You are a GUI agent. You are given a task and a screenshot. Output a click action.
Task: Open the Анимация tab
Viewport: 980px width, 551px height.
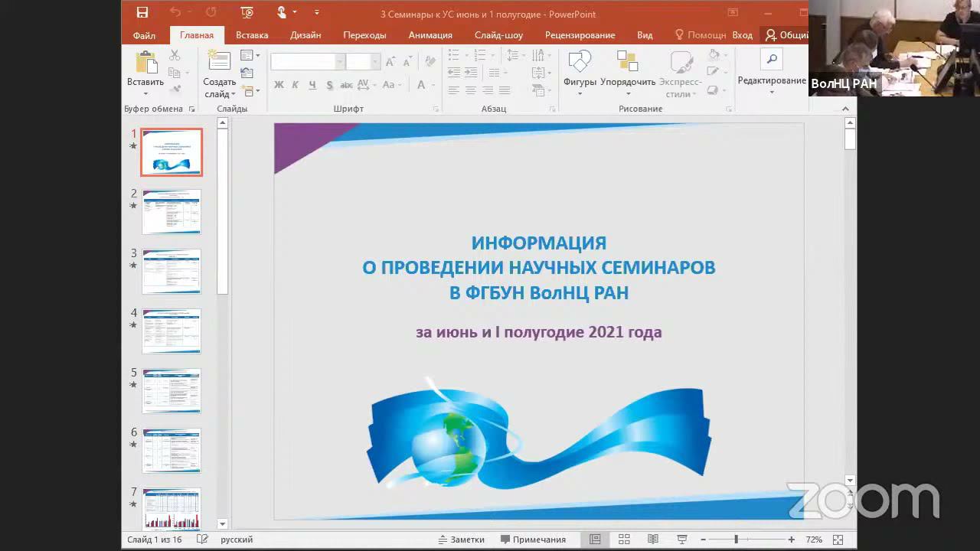point(430,35)
